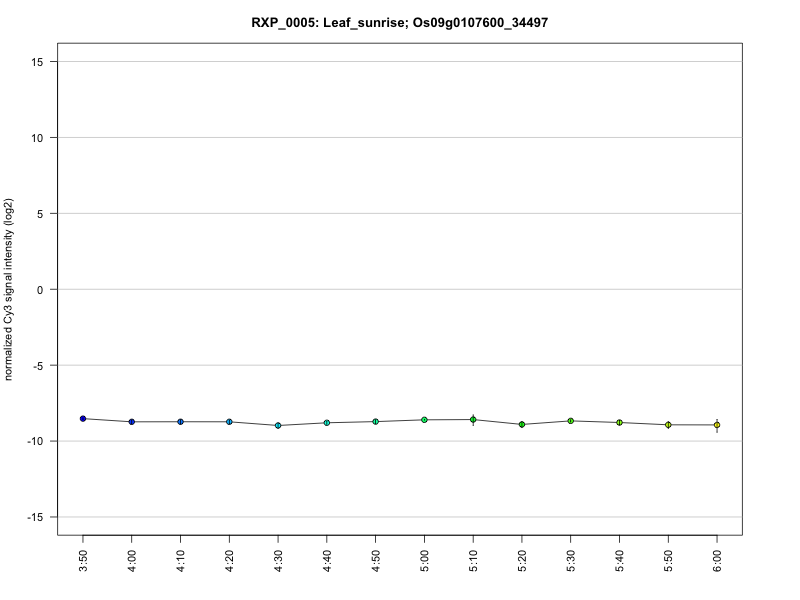The image size is (800, 600).
Task: Click the data point at 4:50
Action: coord(376,422)
